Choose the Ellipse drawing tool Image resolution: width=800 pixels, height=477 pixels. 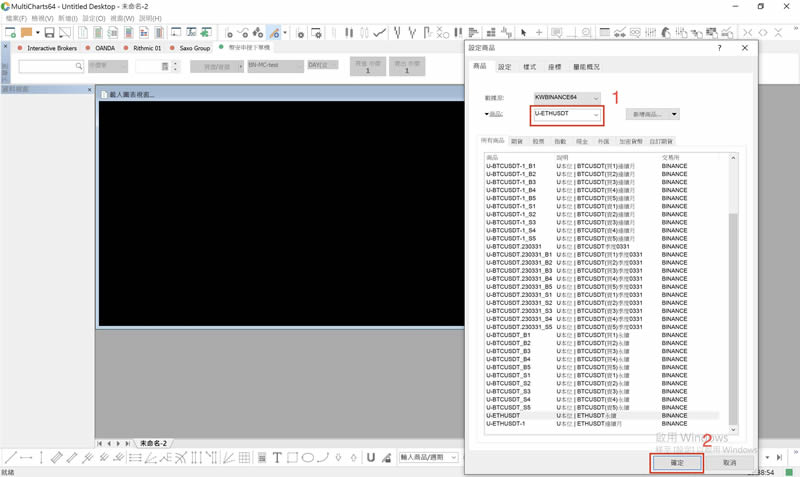point(308,458)
